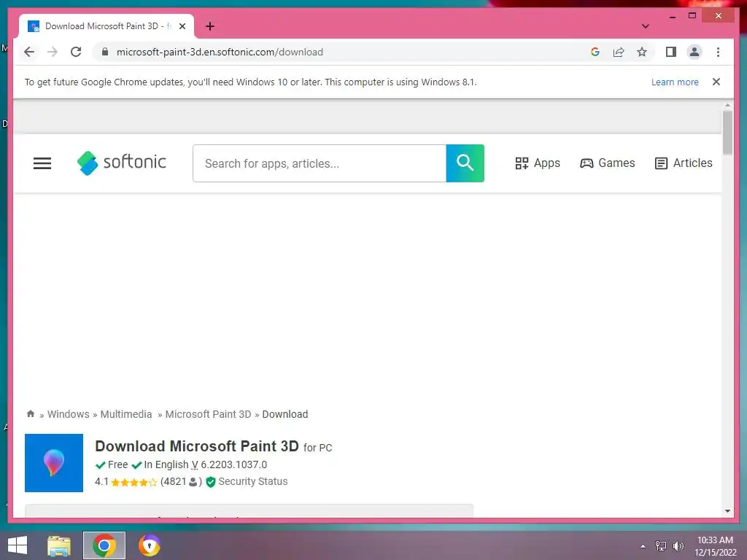Click the Chrome taskbar icon
This screenshot has height=560, width=747.
point(104,545)
